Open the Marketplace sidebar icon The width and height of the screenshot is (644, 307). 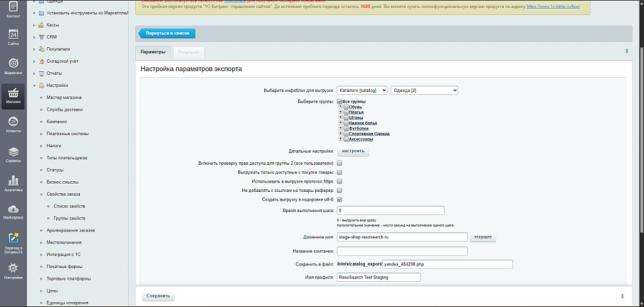coord(13,211)
